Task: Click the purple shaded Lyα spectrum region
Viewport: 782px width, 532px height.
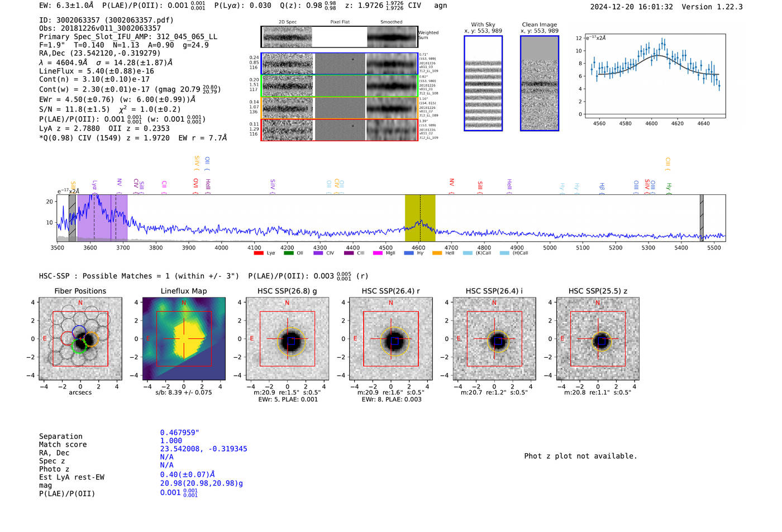Action: [102, 218]
